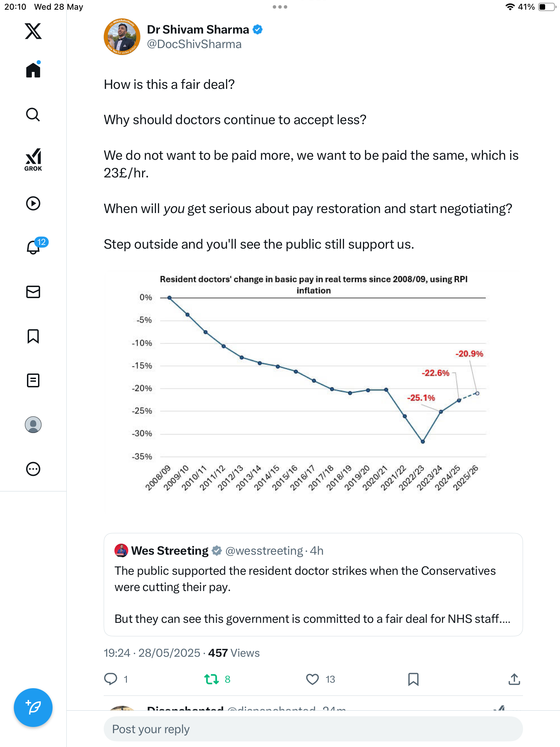Reply using the comment bubble icon
Screen dimensions: 560x747
coord(111,679)
